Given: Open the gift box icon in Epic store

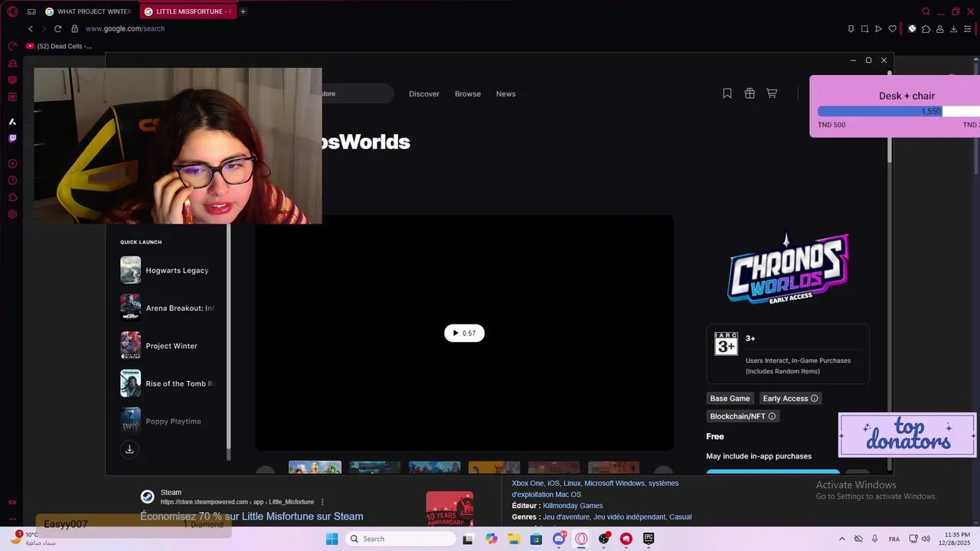Looking at the screenshot, I should point(750,93).
